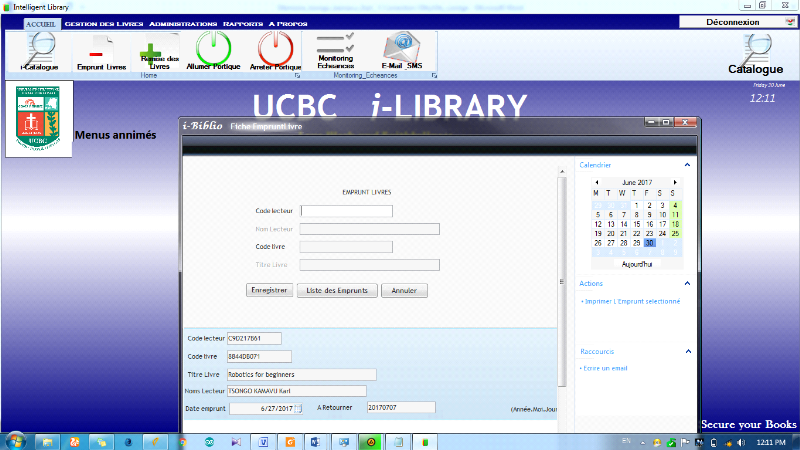Click the Enregistrer button
800x450 pixels.
click(x=269, y=290)
